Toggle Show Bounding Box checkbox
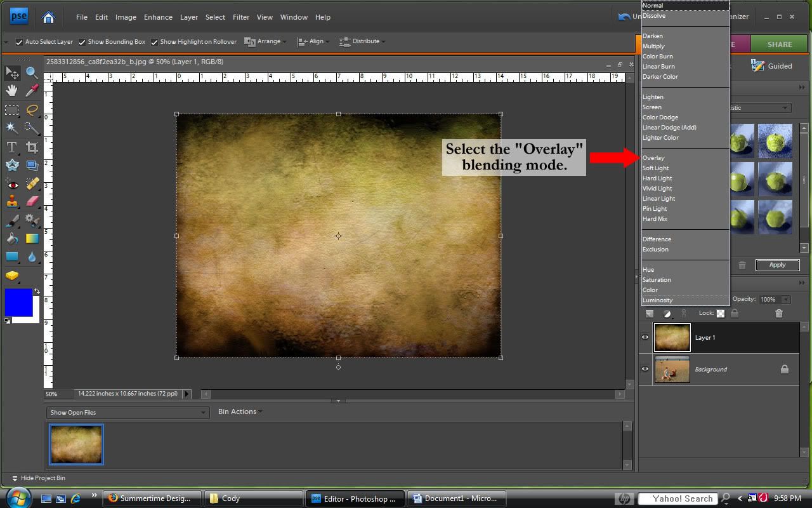The width and height of the screenshot is (812, 508). click(x=82, y=42)
